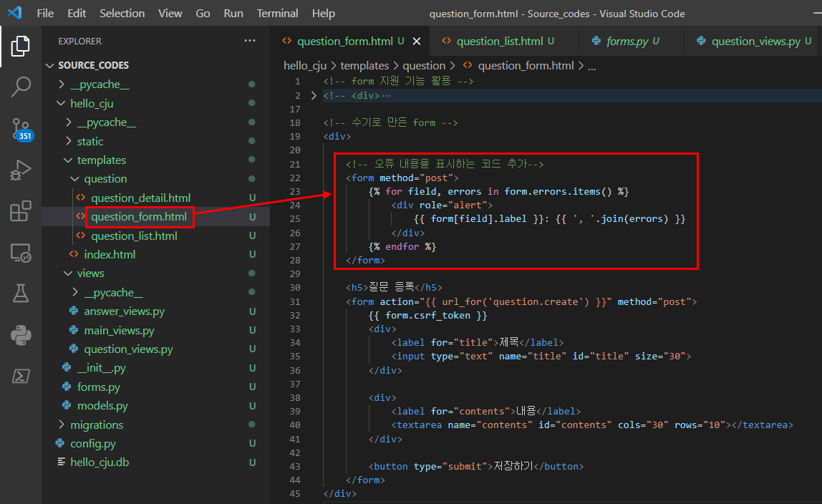822x504 pixels.
Task: Click Python icon on forms.py tab
Action: [x=596, y=41]
